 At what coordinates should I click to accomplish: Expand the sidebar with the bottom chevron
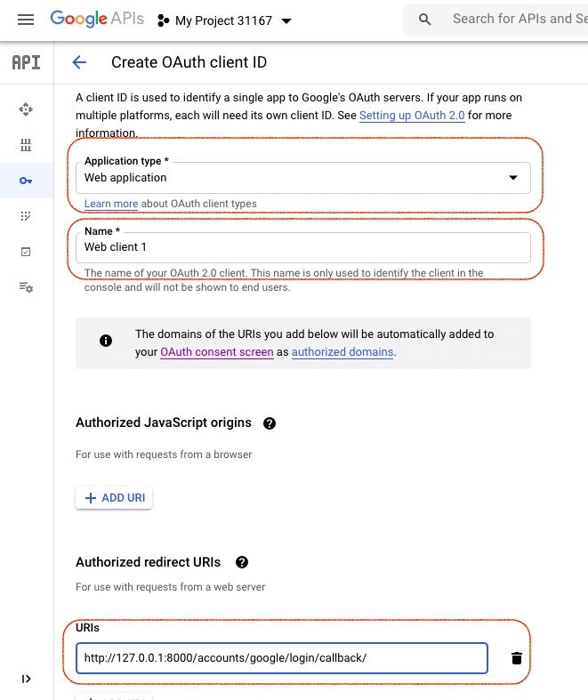[26, 679]
